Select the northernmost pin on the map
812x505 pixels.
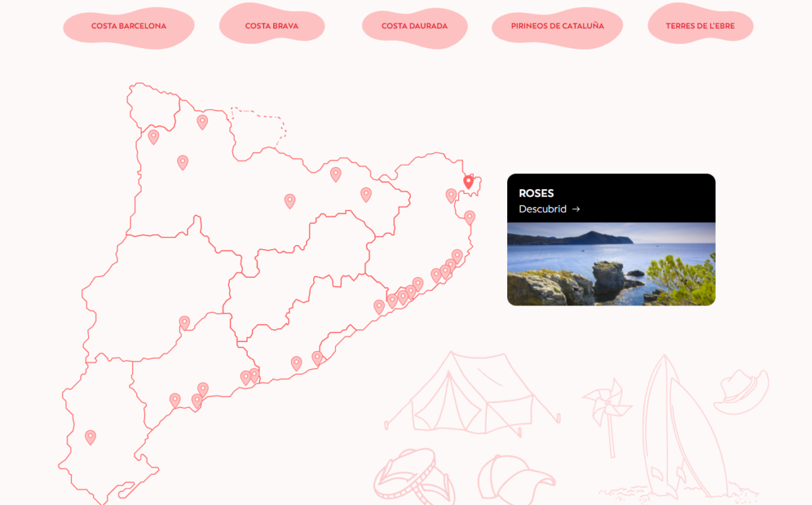click(202, 122)
